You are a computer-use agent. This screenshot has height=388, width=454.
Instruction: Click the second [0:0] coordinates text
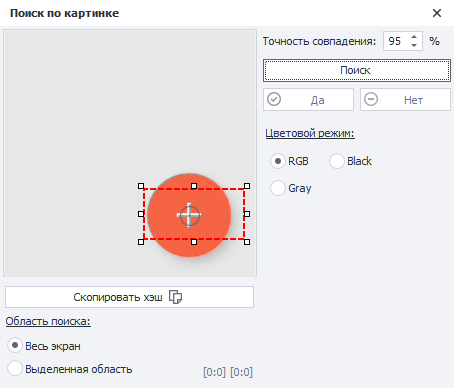[242, 372]
